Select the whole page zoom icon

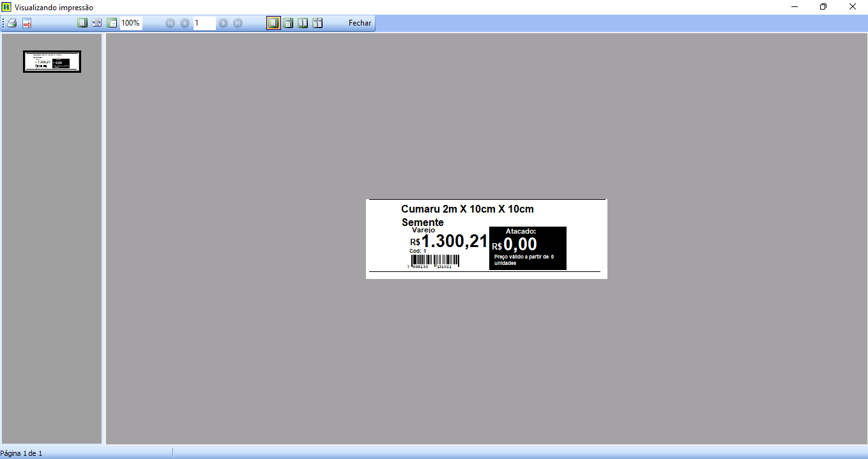(82, 23)
